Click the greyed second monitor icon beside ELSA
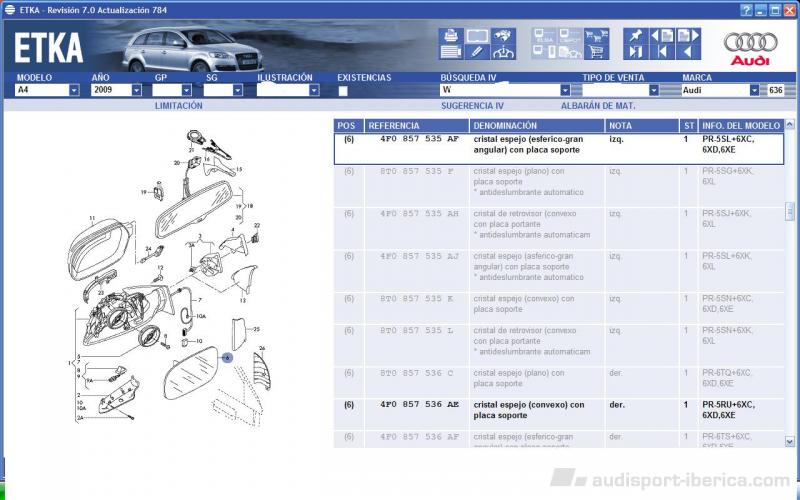The height and width of the screenshot is (500, 800). 570,36
